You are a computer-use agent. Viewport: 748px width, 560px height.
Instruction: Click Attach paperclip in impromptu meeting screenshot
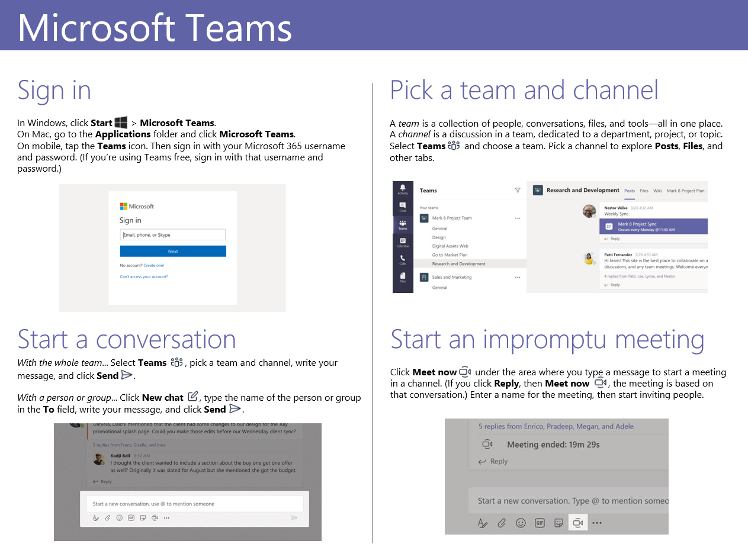pos(502,523)
